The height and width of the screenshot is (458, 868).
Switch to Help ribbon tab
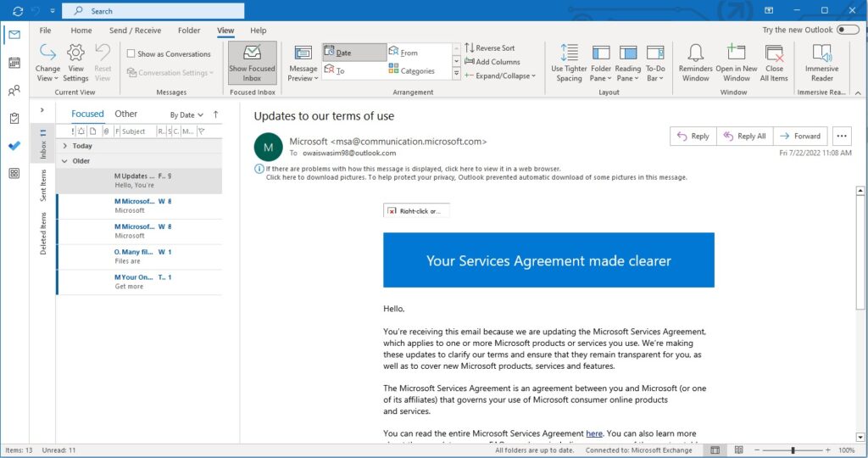(x=258, y=31)
